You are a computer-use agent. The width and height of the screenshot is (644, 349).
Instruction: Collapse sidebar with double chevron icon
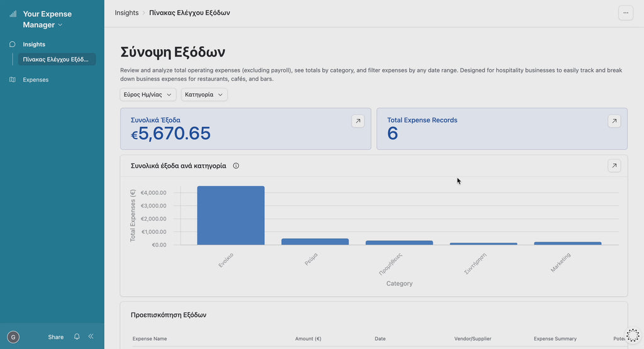[91, 337]
